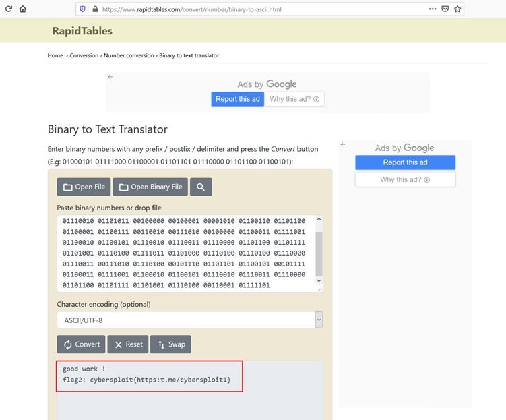
Task: Open the Character encoding dropdown
Action: tap(189, 320)
